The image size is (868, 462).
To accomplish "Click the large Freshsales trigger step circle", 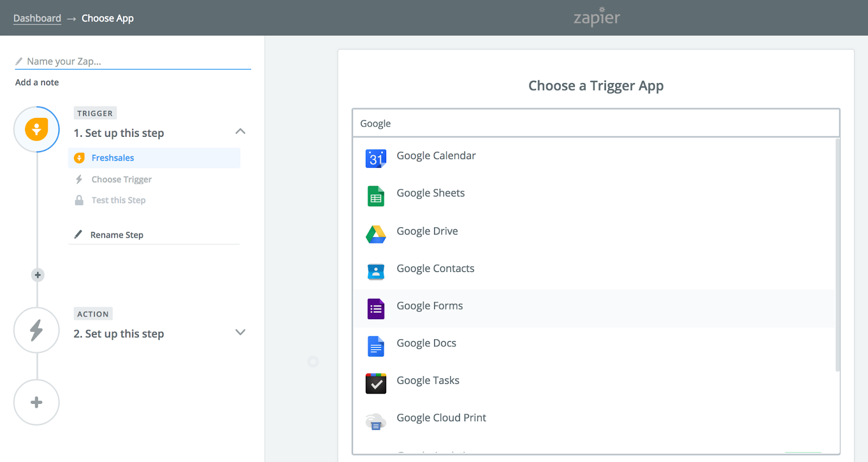I will click(36, 129).
